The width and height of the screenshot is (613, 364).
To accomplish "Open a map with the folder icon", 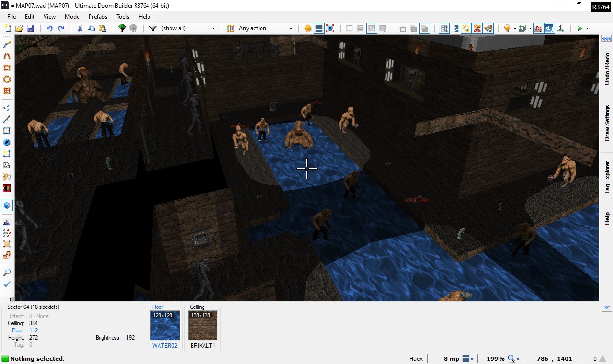I will click(x=19, y=28).
